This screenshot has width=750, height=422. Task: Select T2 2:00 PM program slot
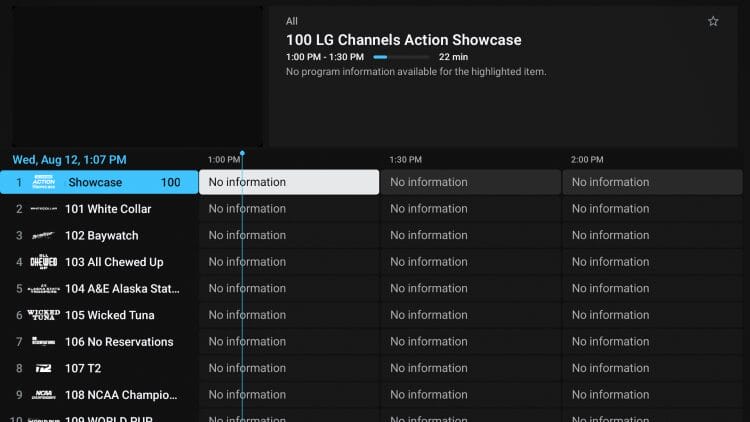pos(652,368)
